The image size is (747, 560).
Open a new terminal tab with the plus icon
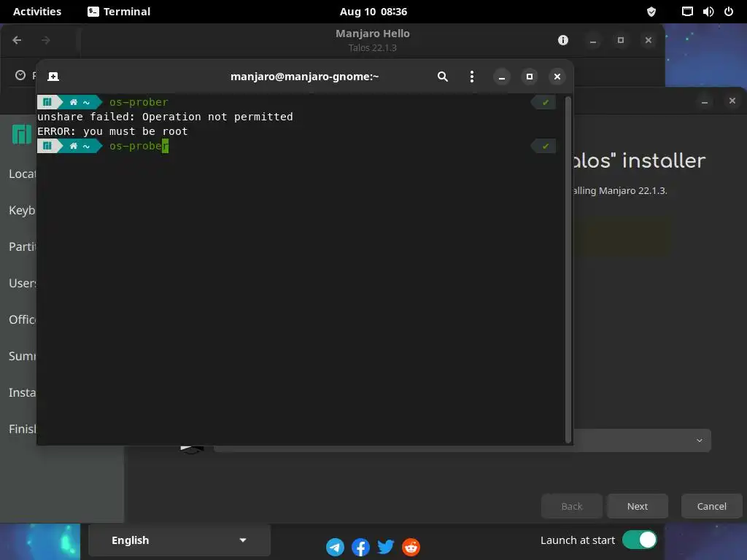(53, 77)
